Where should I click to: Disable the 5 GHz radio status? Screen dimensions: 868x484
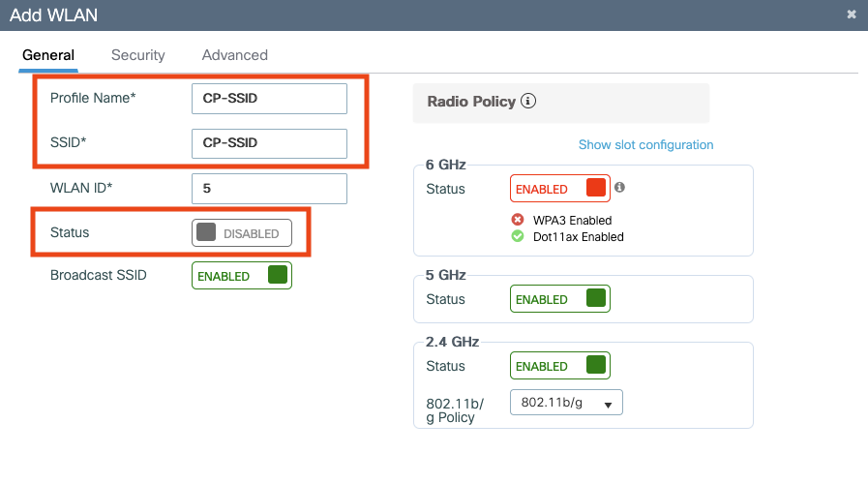[x=559, y=299]
